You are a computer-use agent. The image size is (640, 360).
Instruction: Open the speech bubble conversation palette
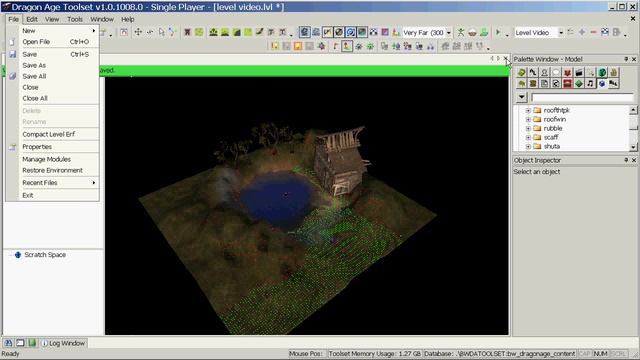(556, 73)
